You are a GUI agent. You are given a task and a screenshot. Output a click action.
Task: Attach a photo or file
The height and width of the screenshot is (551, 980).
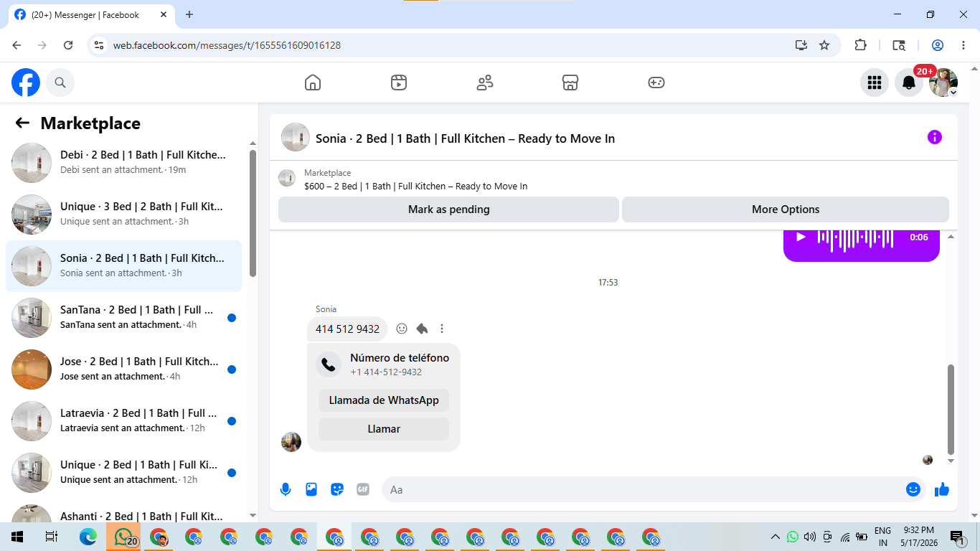pos(311,489)
